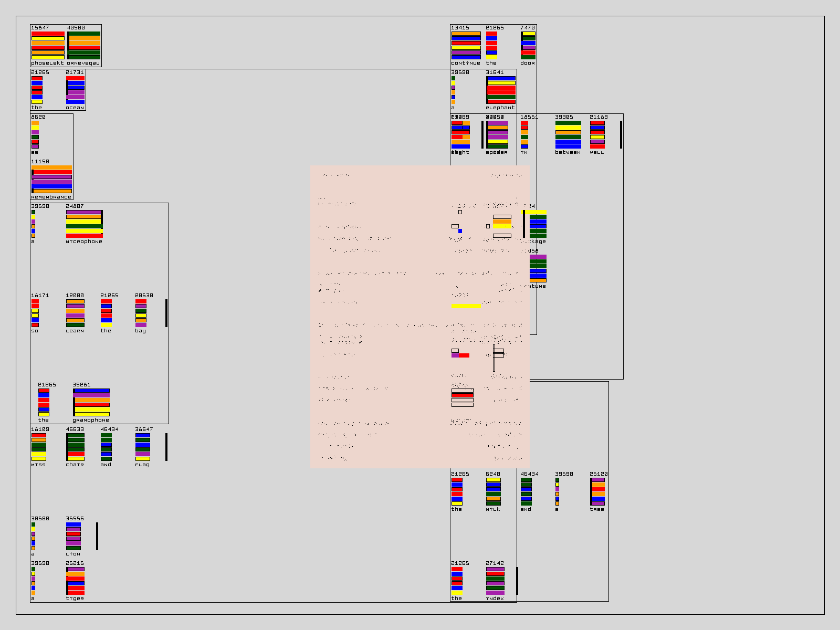
Task: Select the 'wall' color bar glyph
Action: click(x=597, y=135)
